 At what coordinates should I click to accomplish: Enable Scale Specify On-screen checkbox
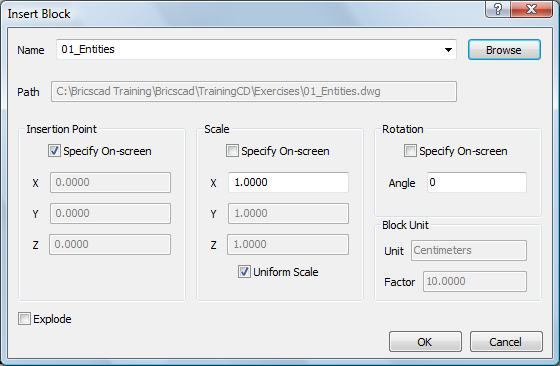232,151
